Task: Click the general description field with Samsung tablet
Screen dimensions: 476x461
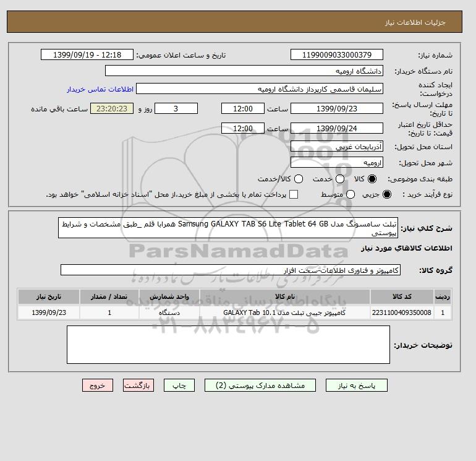Action: (228, 228)
